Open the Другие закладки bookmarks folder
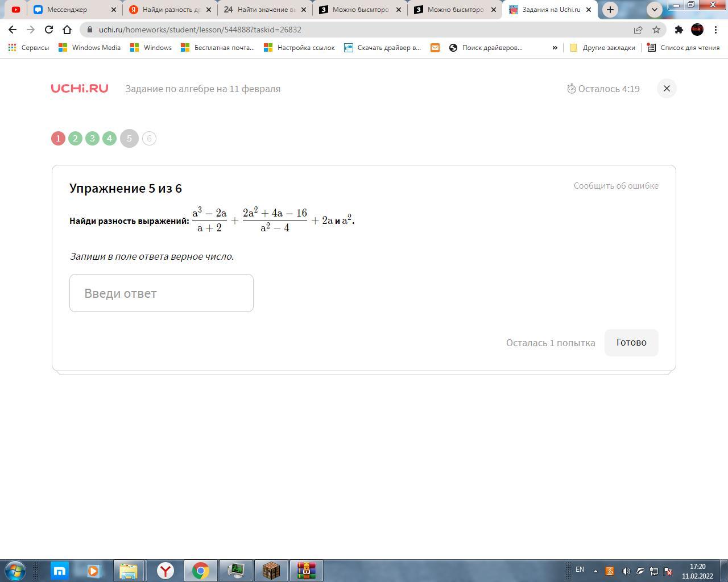Viewport: 728px width, 582px height. click(602, 48)
